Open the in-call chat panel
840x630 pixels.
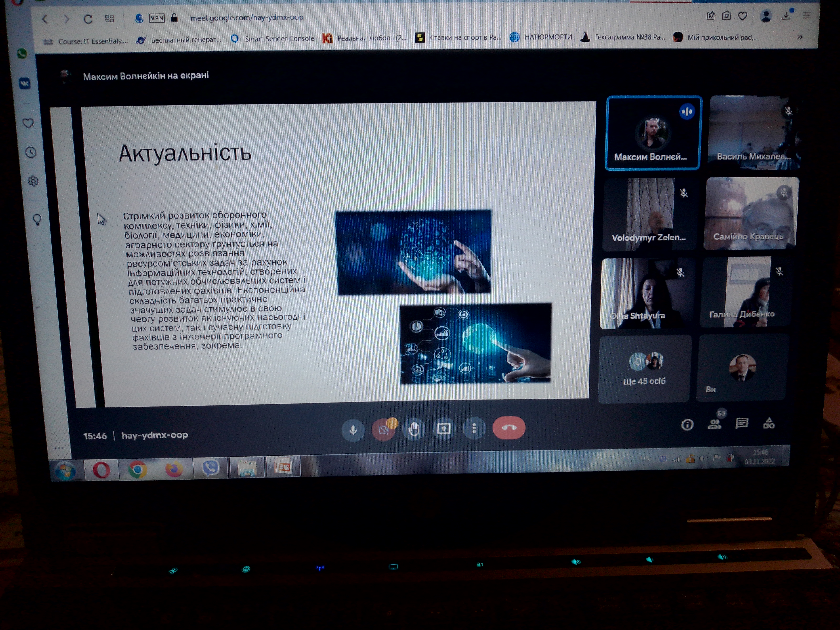coord(742,423)
